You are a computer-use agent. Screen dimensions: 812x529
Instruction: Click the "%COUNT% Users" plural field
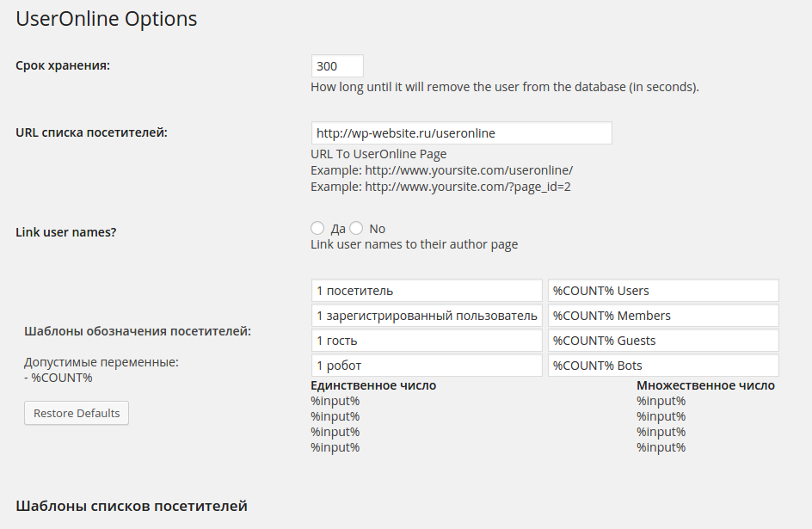click(662, 291)
